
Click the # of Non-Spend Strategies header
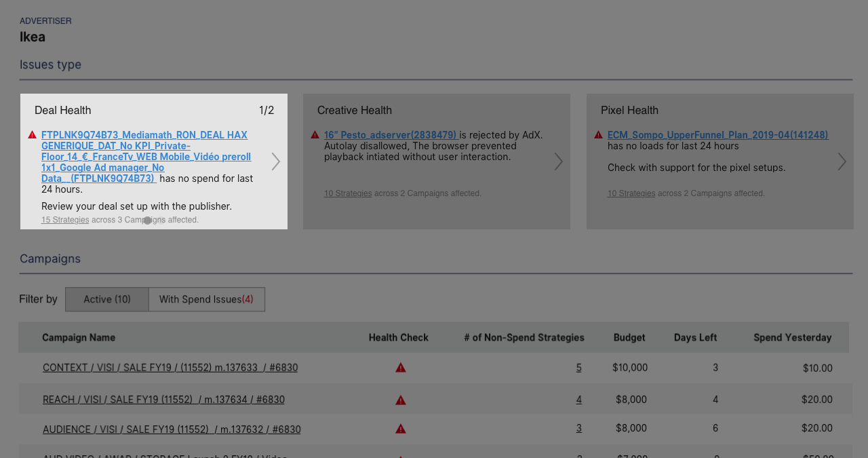pos(524,337)
